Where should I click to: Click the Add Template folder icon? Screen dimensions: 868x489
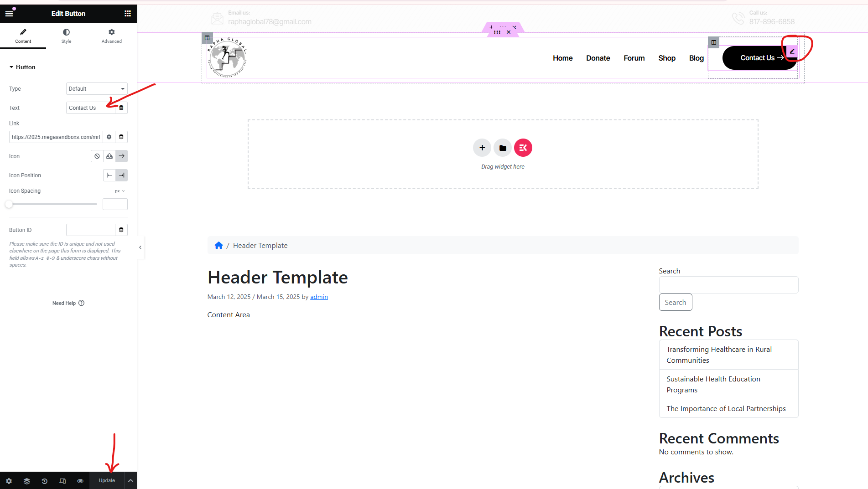(x=503, y=148)
